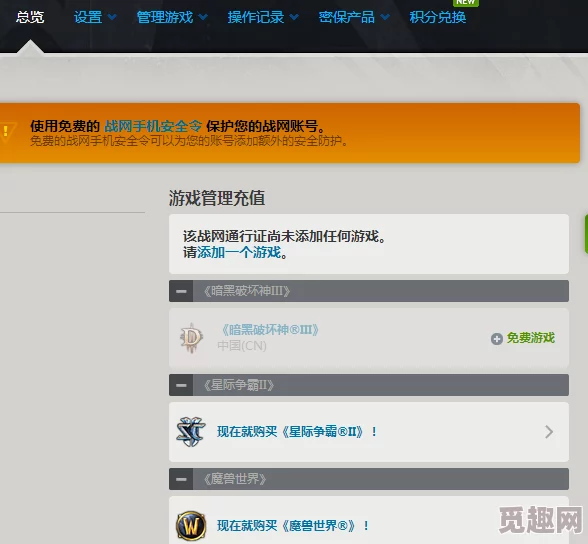Select the 《魔兽世界》 header text
The image size is (588, 544).
235,479
